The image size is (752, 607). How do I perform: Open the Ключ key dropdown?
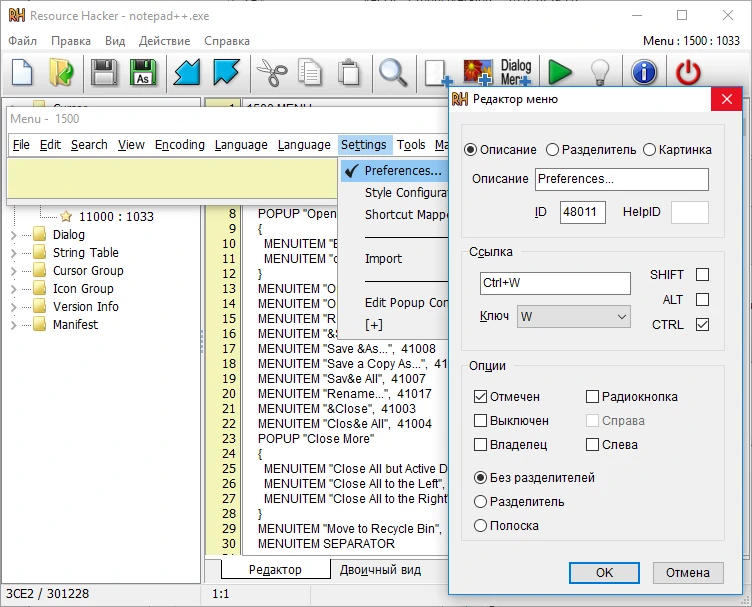573,317
